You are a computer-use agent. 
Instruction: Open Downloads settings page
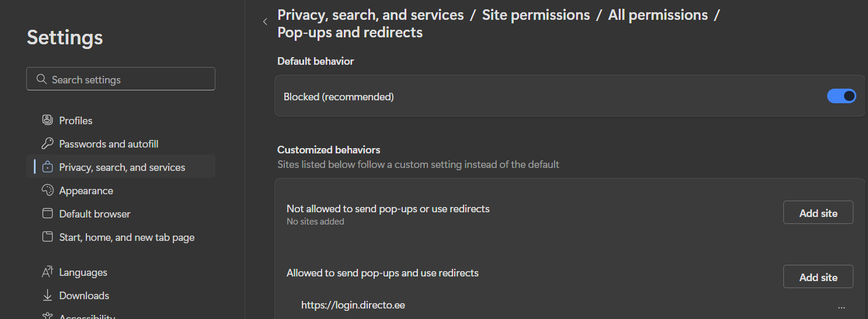tap(84, 296)
